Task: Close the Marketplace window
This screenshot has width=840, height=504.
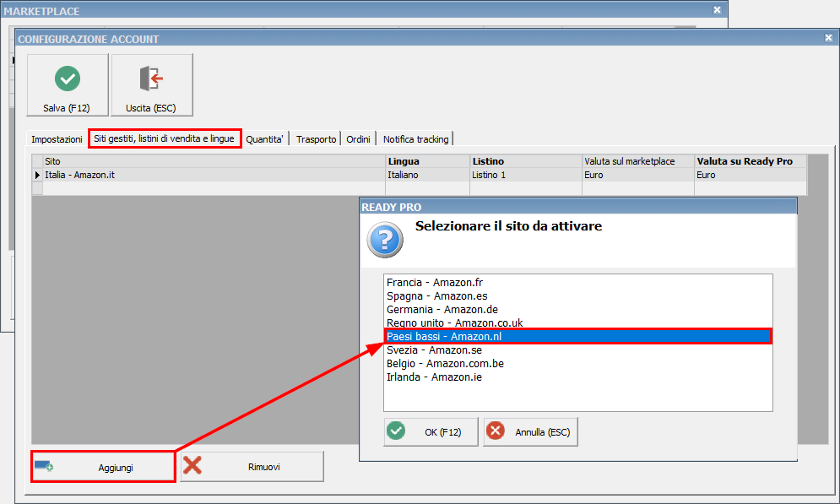Action: 717,9
